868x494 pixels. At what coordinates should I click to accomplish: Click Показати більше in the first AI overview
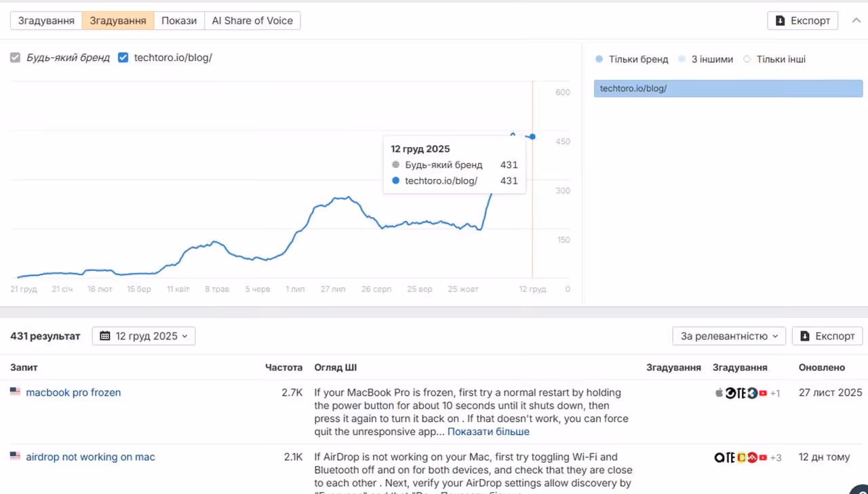click(488, 432)
